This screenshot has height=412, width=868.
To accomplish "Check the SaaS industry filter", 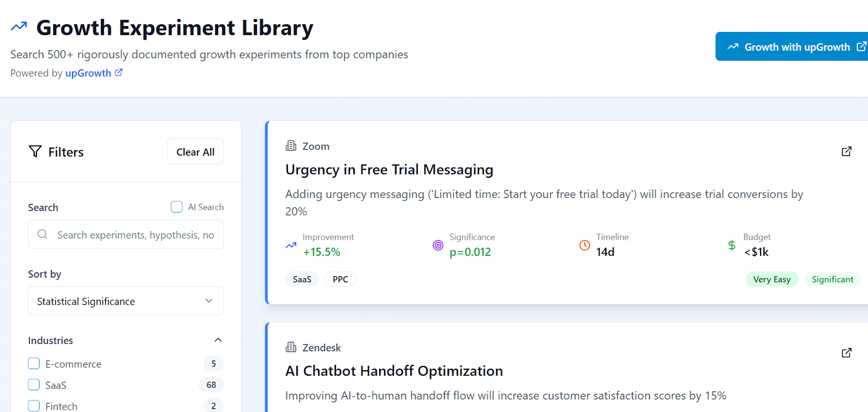I will click(x=34, y=385).
